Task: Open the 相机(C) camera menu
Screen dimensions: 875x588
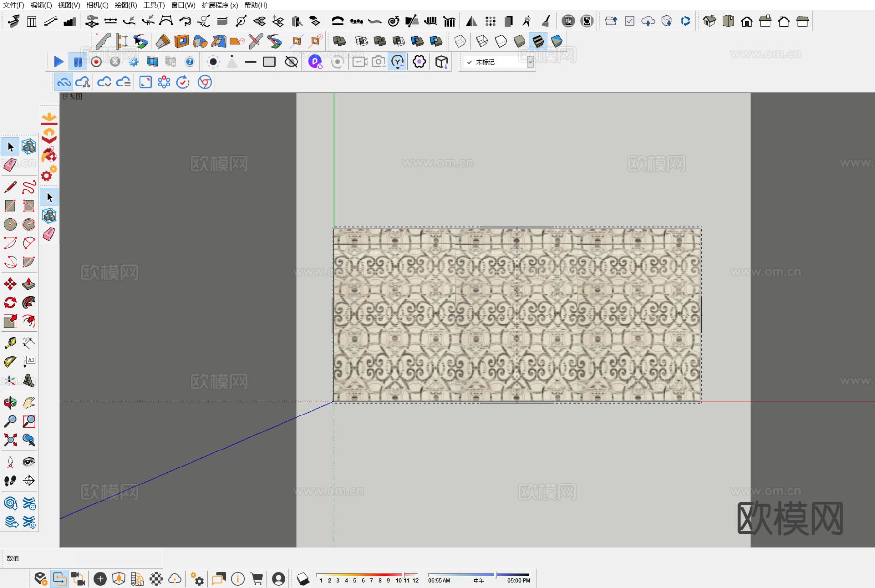Action: (x=97, y=5)
